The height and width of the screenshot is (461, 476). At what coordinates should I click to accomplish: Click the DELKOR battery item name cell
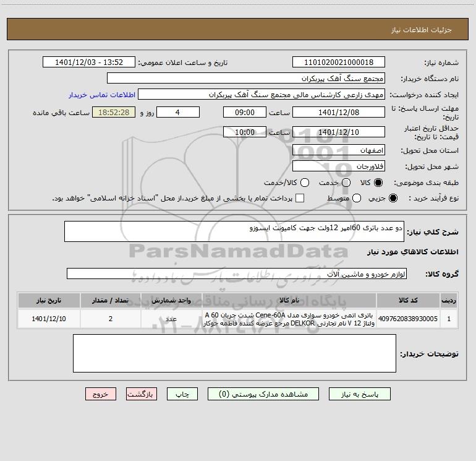289,319
